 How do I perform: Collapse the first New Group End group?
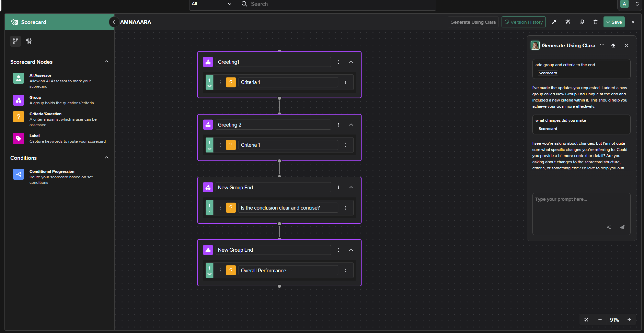351,187
